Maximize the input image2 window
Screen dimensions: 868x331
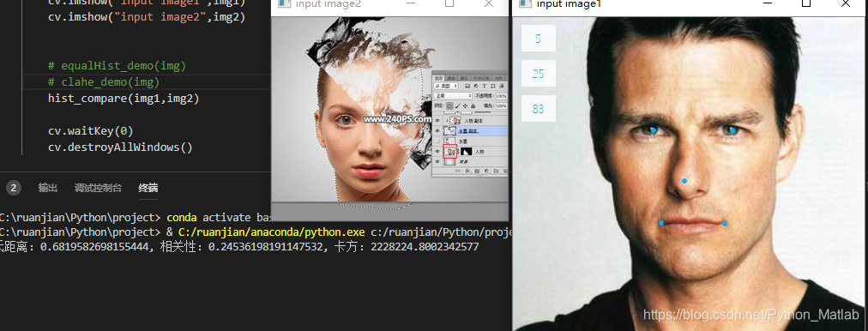click(449, 3)
